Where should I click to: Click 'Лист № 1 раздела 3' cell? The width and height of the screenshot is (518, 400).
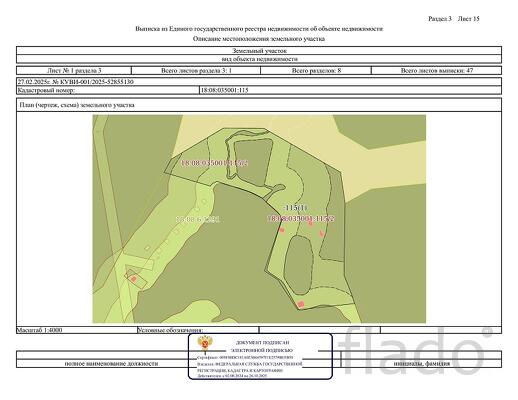click(x=74, y=70)
